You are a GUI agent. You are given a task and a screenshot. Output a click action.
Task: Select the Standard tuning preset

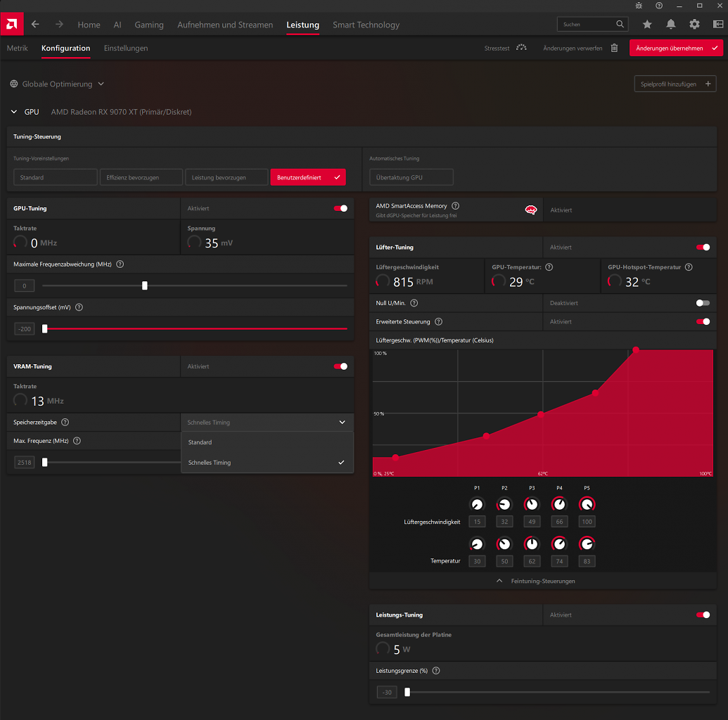56,177
